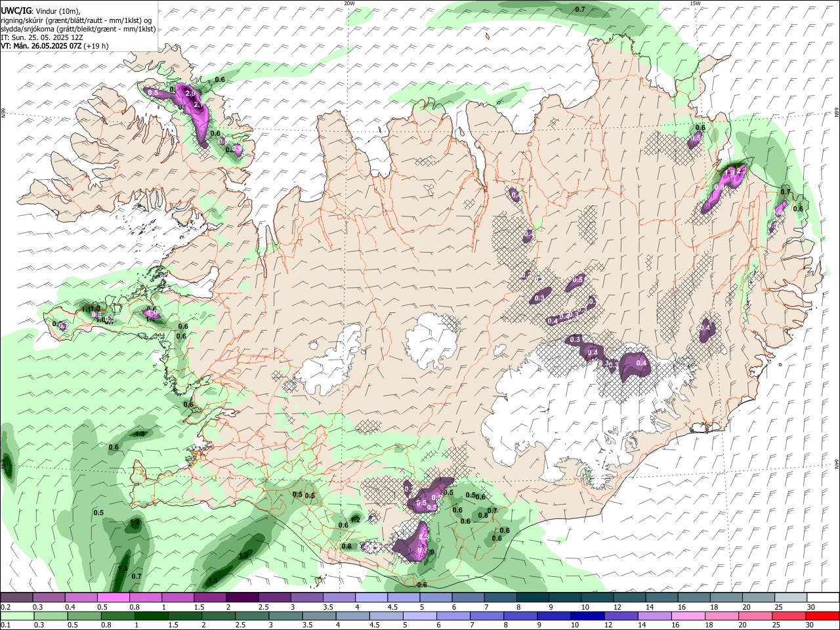
Task: Click the valid time 'VT: Mán. 26.05.2025 07Z (+19 h)'
Action: [54, 46]
